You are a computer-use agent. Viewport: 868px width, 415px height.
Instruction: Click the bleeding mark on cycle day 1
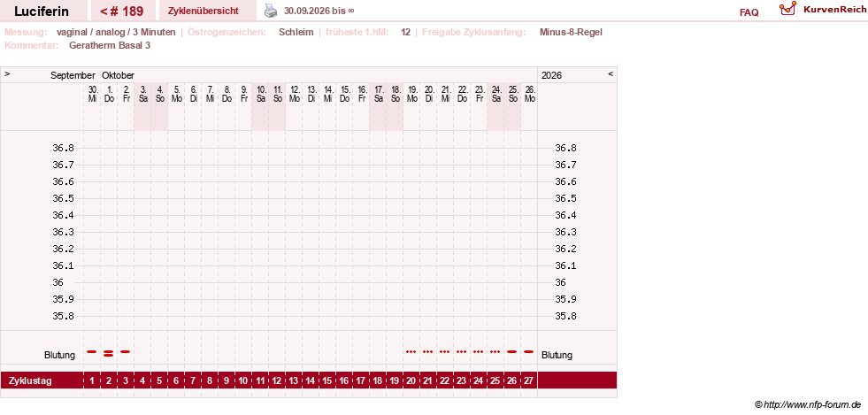(x=92, y=351)
